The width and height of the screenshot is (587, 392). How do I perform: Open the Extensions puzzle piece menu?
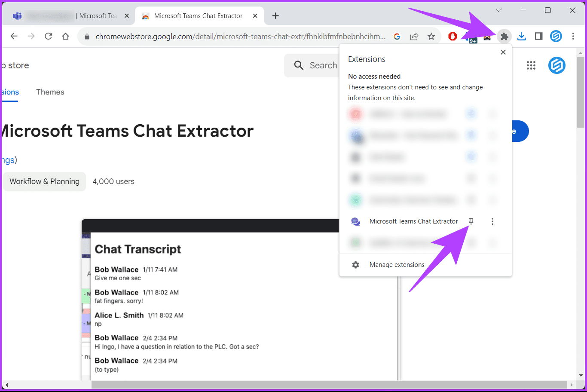click(504, 37)
